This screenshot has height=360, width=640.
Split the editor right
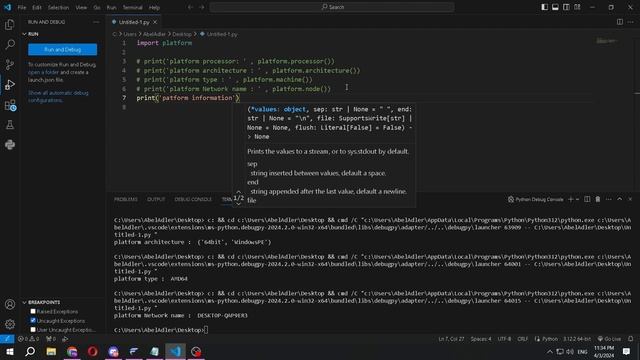(x=620, y=22)
